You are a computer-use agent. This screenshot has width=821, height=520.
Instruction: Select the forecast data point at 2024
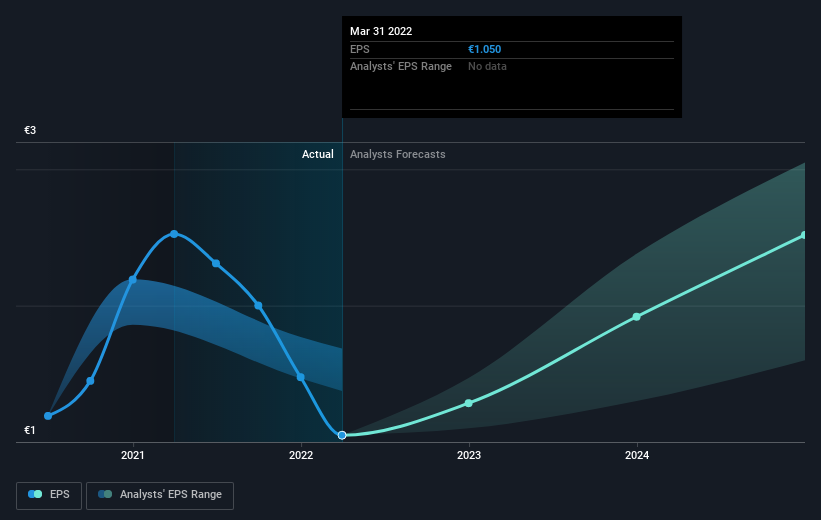(637, 317)
